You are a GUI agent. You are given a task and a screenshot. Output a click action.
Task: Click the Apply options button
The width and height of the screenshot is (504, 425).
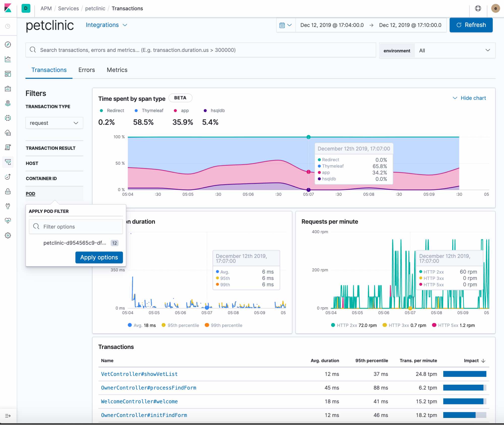pos(99,257)
